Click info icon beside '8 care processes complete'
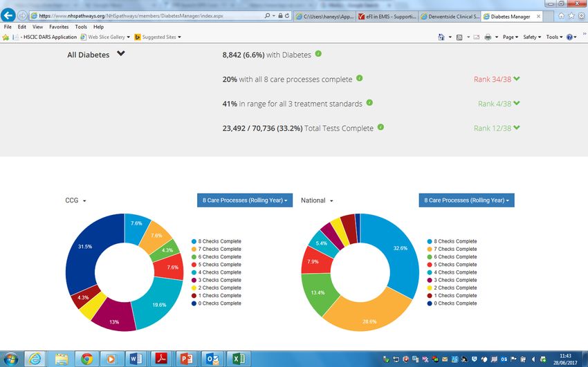Screen dimensions: 588x367 (x=359, y=78)
